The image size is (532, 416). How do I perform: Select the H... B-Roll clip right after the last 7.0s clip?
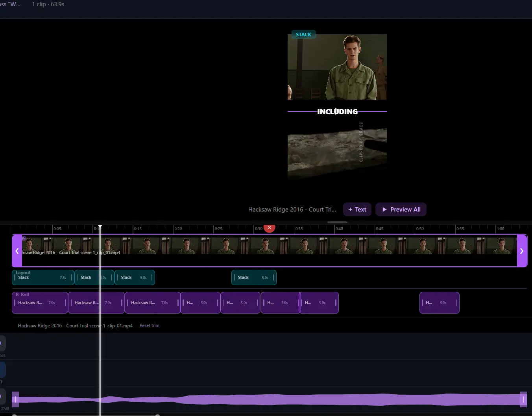click(x=200, y=303)
